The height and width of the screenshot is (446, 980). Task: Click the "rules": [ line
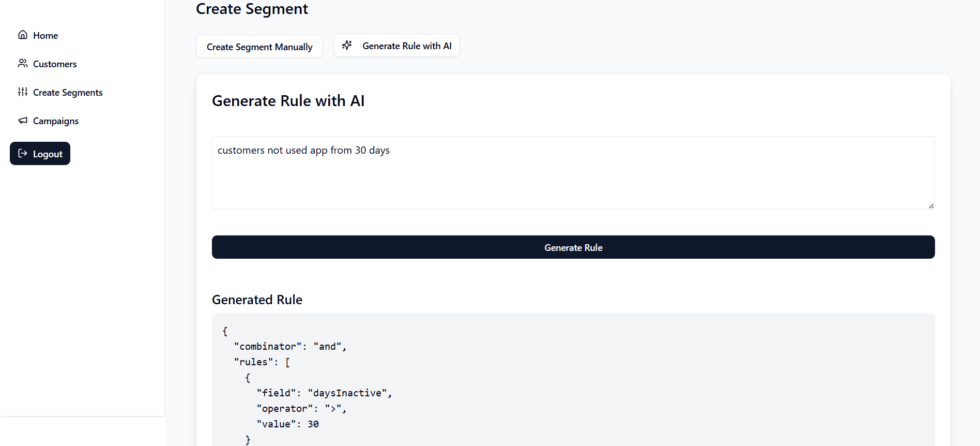pyautogui.click(x=262, y=362)
